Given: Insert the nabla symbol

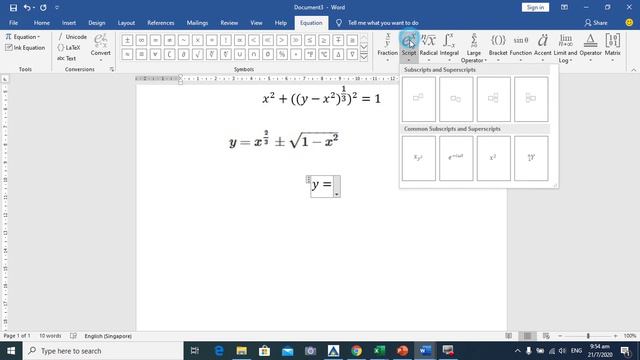Looking at the screenshot, I should click(352, 54).
